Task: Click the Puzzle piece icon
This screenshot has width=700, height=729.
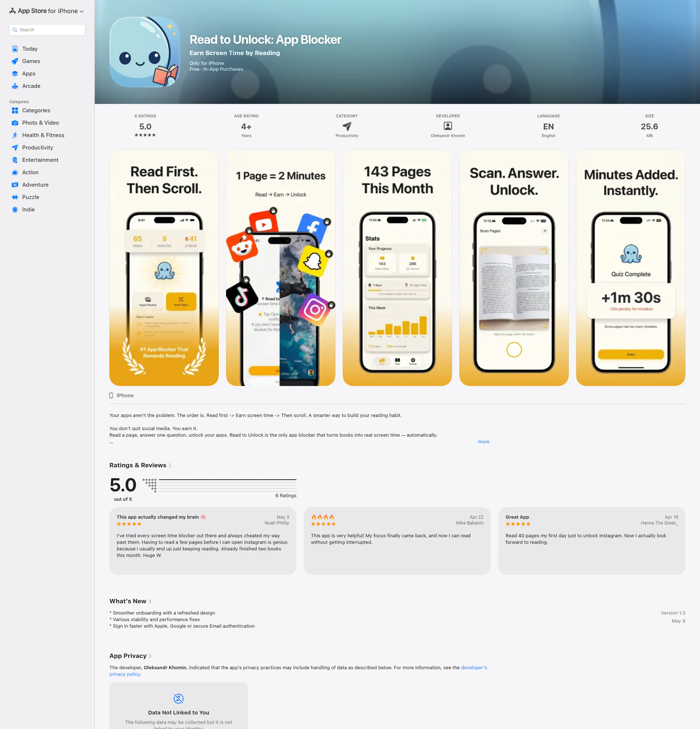Action: coord(15,197)
